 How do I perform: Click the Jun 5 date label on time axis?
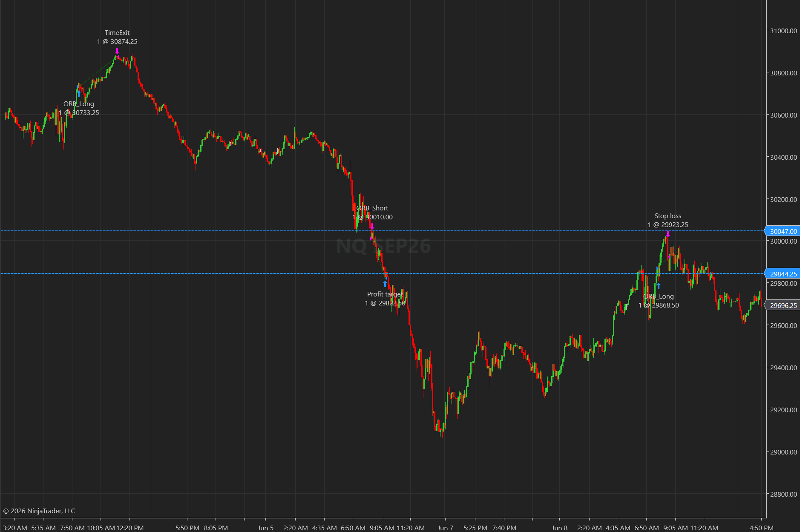[x=266, y=528]
